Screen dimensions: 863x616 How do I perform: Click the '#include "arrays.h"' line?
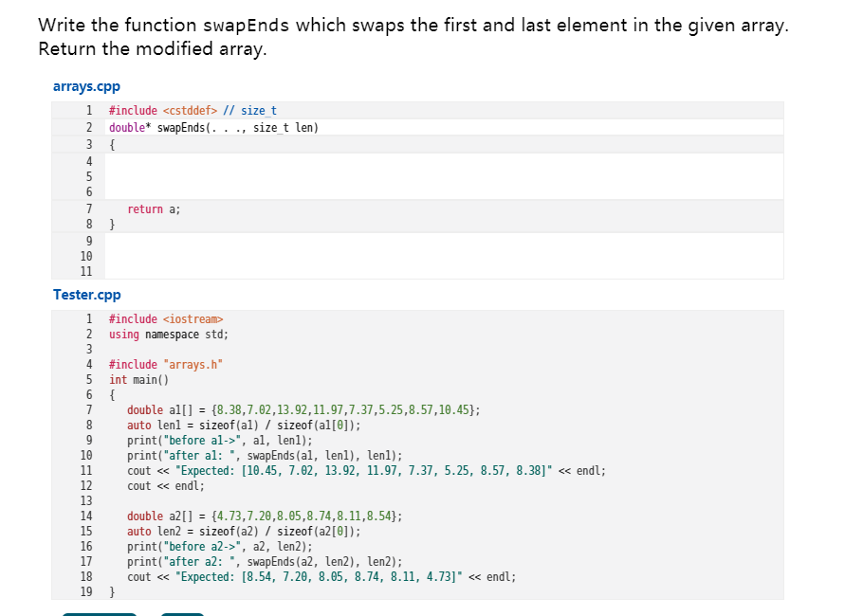[166, 365]
